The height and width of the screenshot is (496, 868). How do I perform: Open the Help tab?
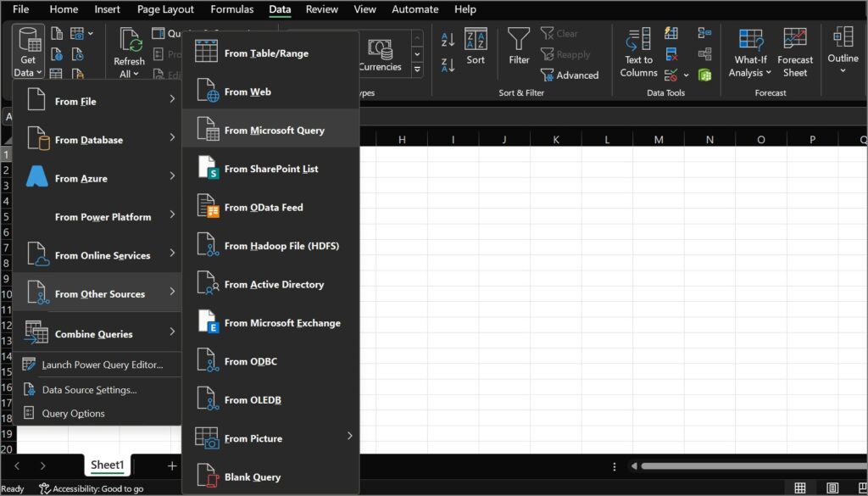(x=465, y=9)
